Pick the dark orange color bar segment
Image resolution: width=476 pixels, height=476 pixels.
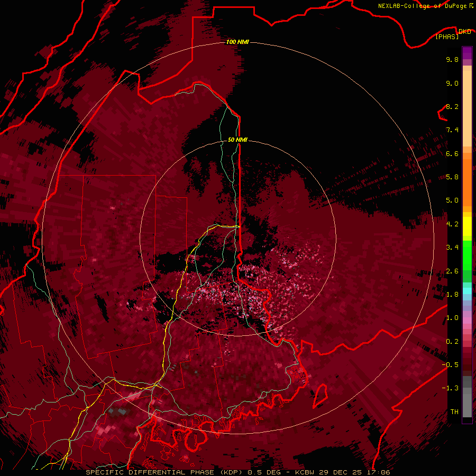point(467,182)
